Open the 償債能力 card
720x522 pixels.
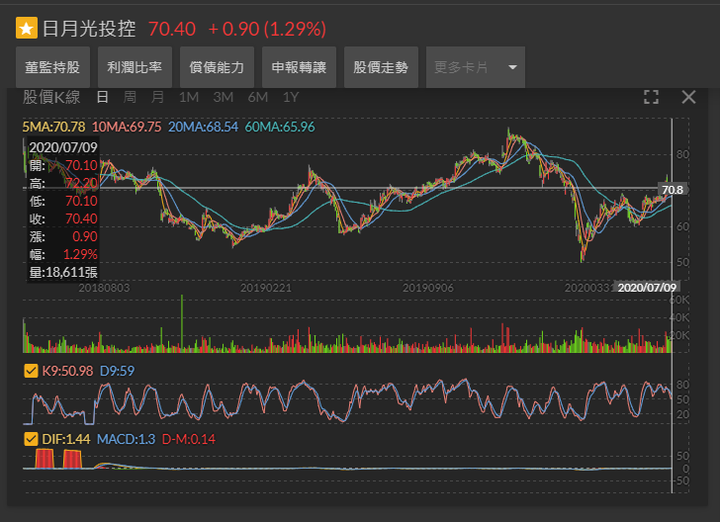[x=217, y=67]
